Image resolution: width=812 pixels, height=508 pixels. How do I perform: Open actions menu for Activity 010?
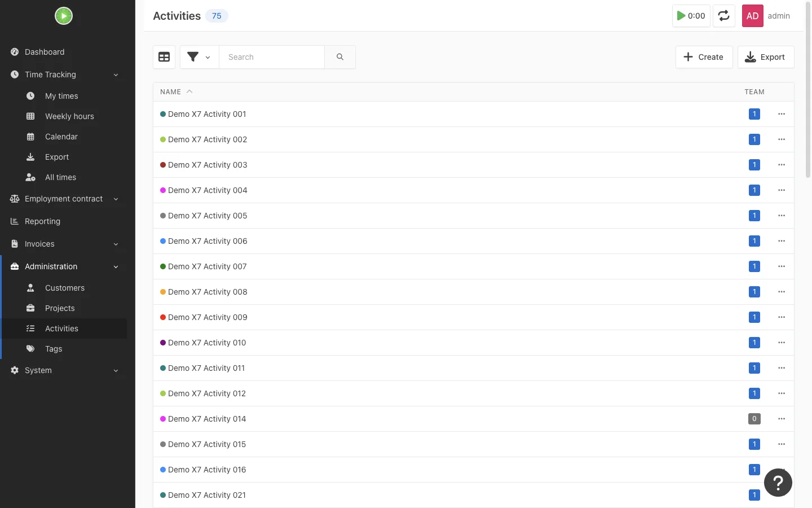(x=782, y=343)
